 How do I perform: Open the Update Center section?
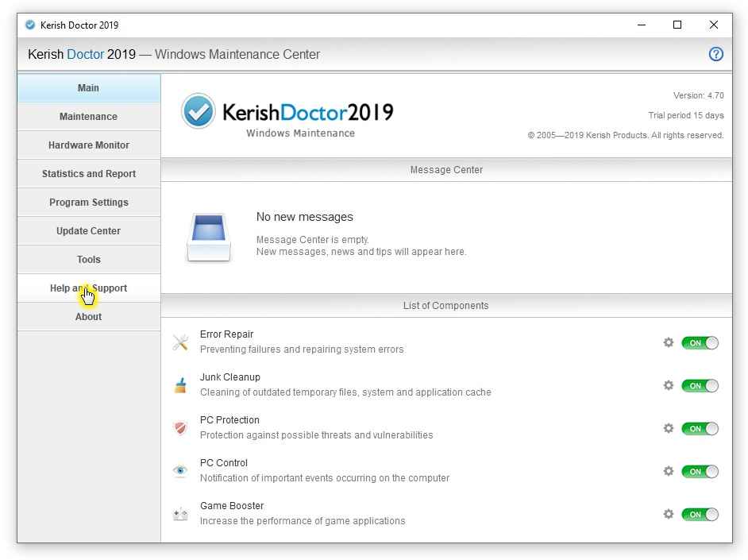88,231
